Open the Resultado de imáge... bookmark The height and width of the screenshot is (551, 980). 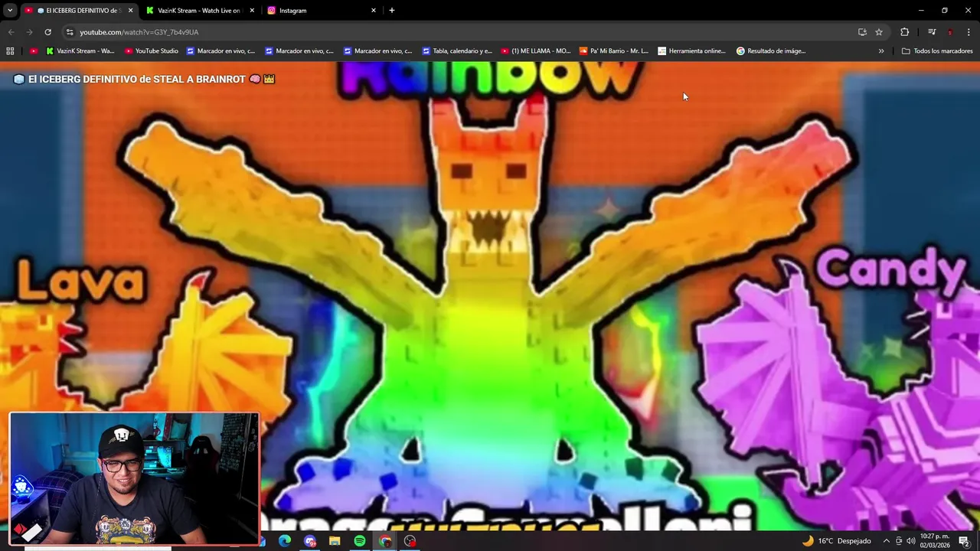771,51
